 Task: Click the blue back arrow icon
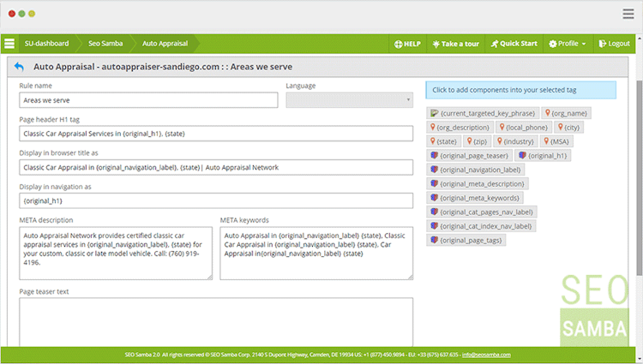point(19,66)
